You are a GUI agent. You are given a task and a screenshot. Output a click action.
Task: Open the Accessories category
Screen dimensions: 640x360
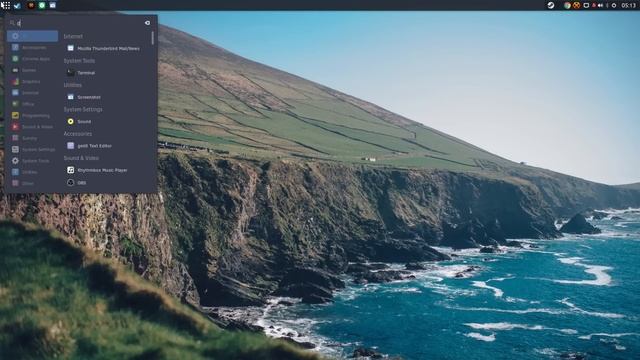(32, 47)
